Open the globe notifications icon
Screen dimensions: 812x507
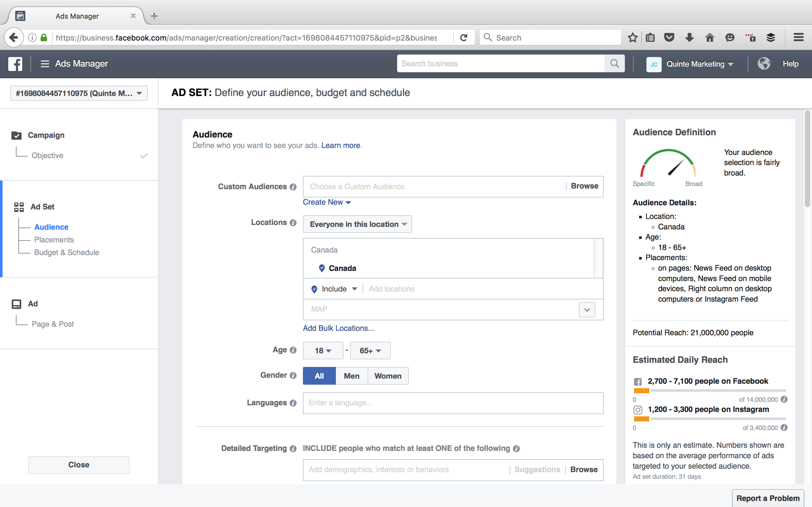[x=764, y=64]
